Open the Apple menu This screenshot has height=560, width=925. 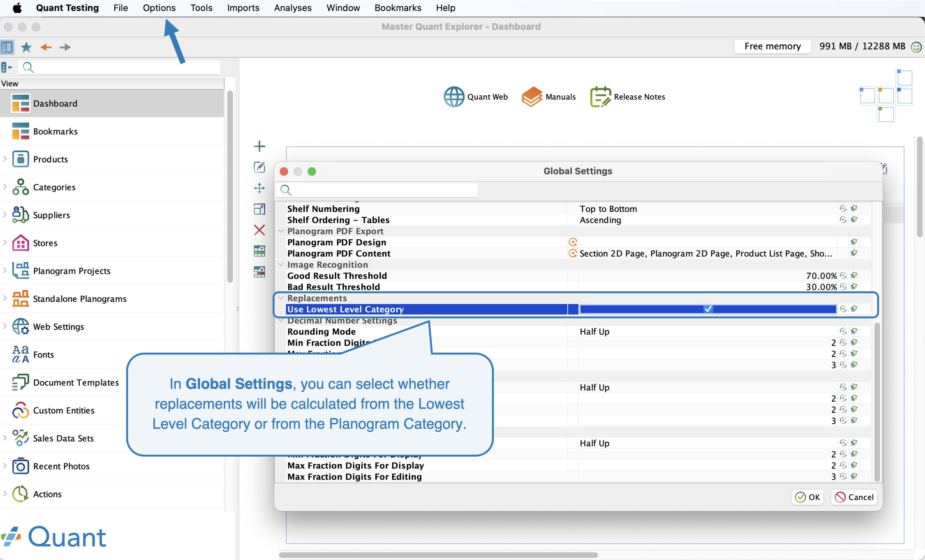[x=17, y=8]
